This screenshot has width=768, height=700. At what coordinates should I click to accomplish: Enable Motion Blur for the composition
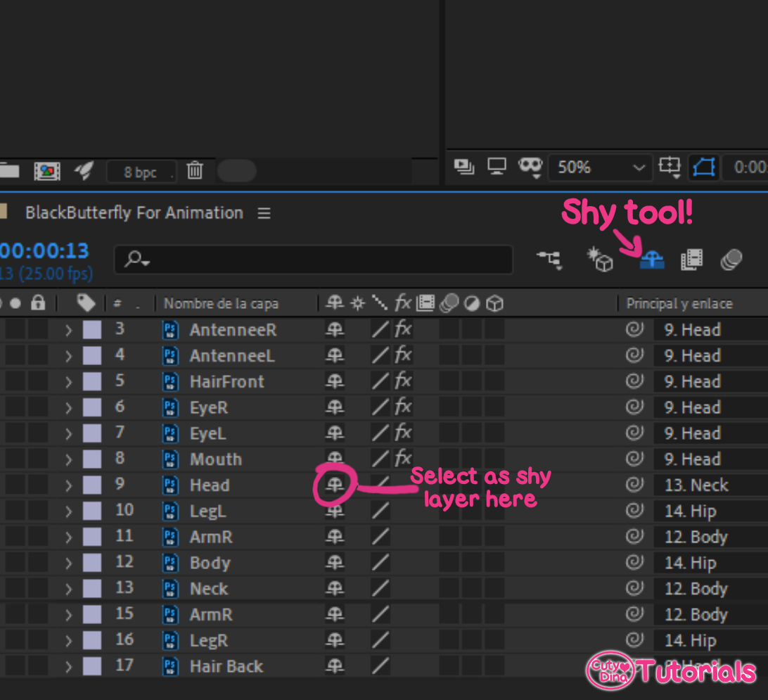pos(731,260)
